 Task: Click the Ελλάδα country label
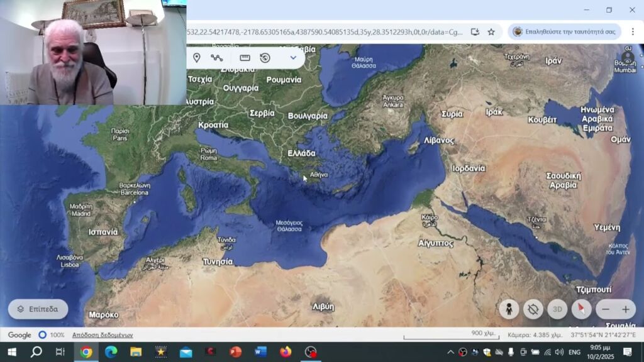[301, 153]
